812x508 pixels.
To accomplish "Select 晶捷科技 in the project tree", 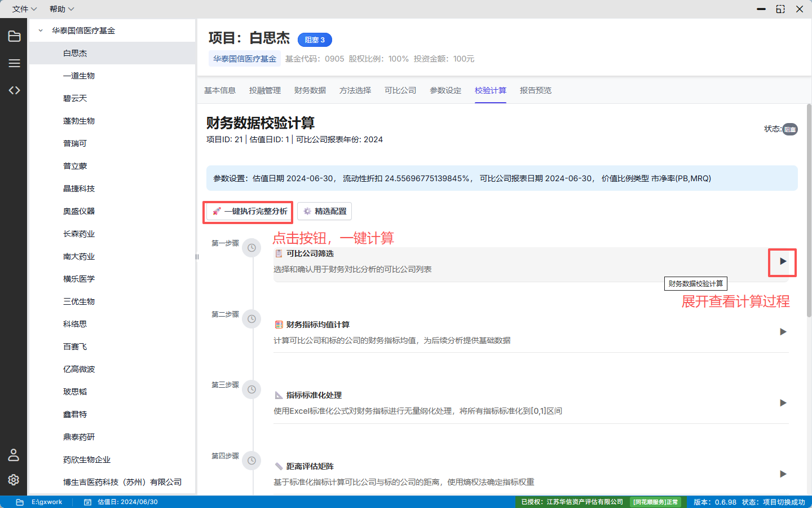I will coord(112,189).
